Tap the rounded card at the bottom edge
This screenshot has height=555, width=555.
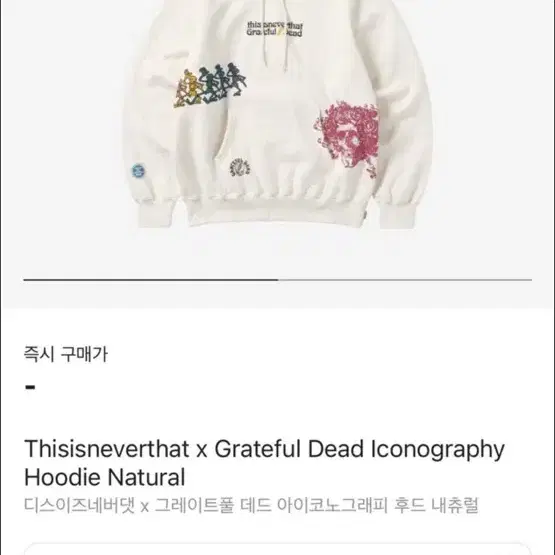tap(278, 548)
